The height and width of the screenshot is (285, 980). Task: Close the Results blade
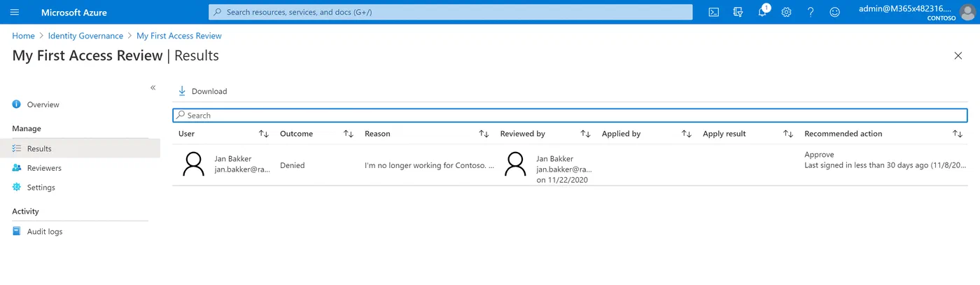point(958,56)
